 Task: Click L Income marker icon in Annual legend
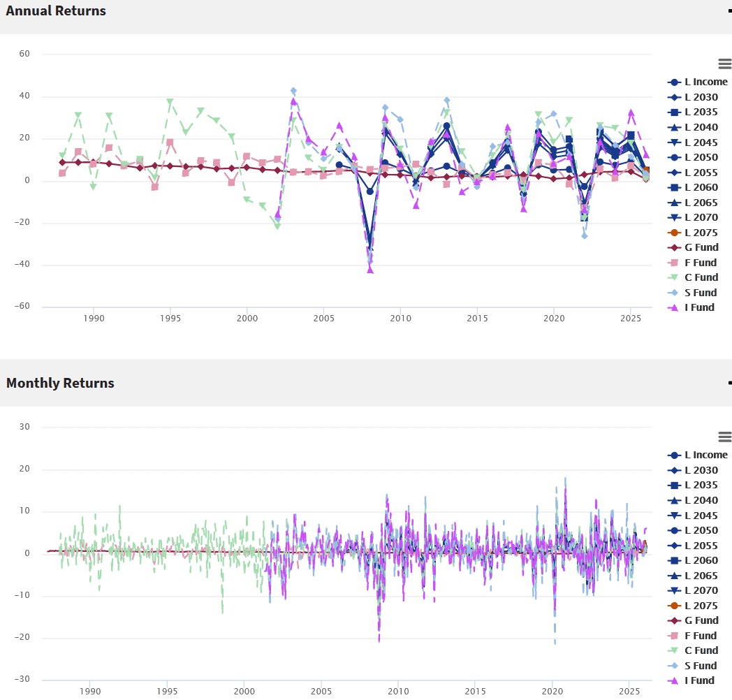675,82
